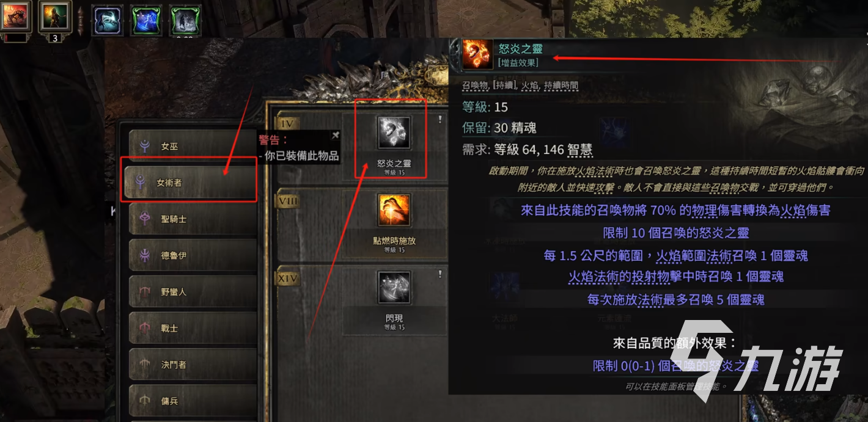Screen dimensions: 868x422
Task: Choose the 閃現 skill gem icon
Action: [x=394, y=288]
